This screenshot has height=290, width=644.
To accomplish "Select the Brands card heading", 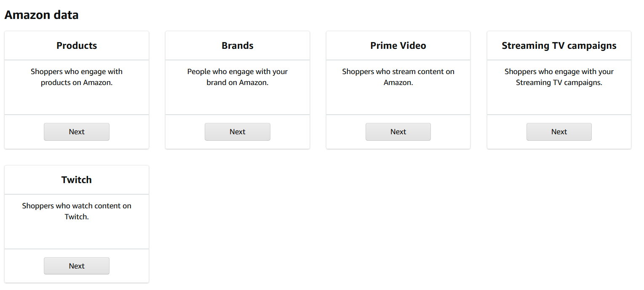I will (238, 45).
